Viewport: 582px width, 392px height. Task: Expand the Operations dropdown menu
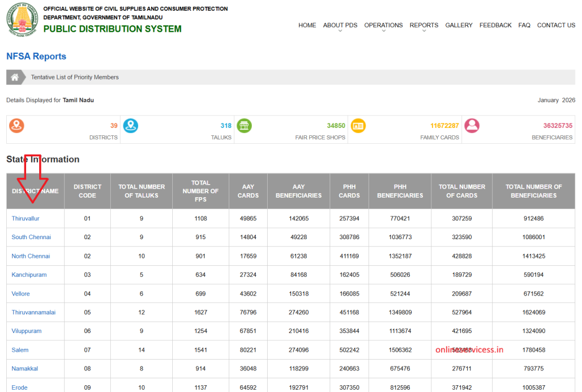383,26
